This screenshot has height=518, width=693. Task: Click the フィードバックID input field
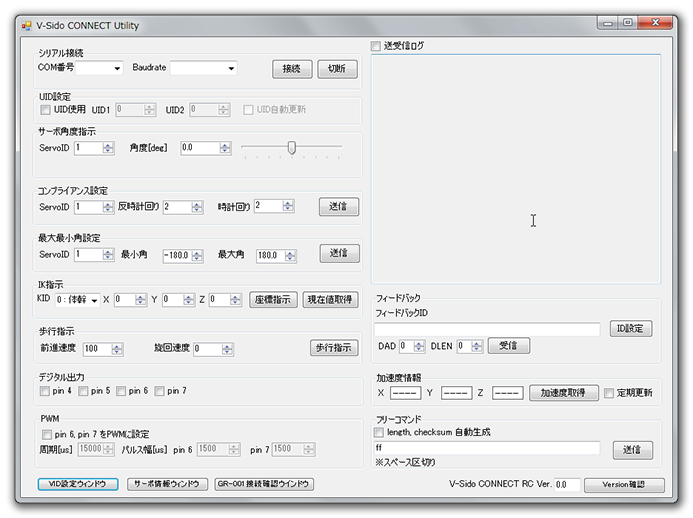[488, 329]
